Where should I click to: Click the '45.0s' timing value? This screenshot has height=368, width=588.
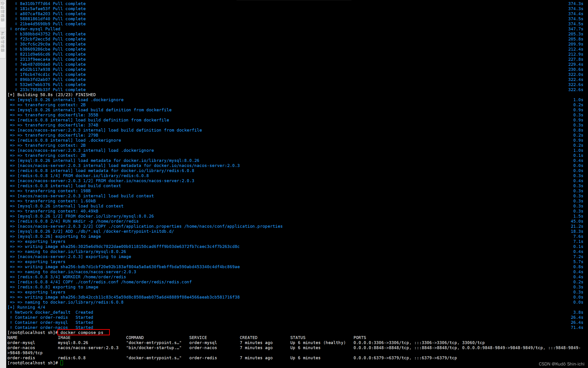[577, 221]
